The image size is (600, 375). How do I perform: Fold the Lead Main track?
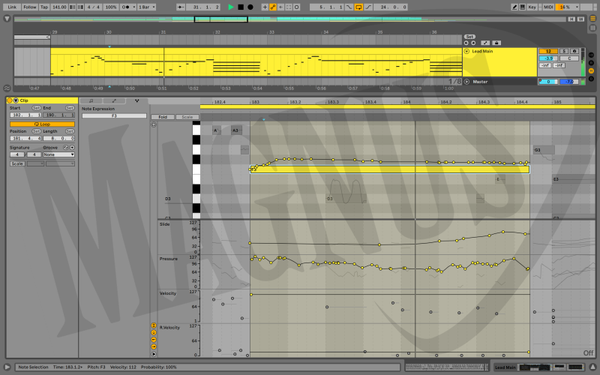(467, 51)
